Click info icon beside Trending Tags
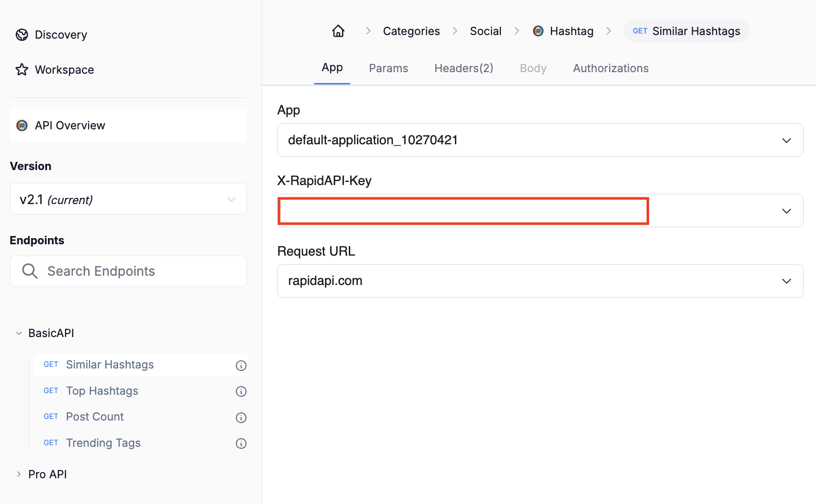The width and height of the screenshot is (816, 504). pyautogui.click(x=241, y=443)
